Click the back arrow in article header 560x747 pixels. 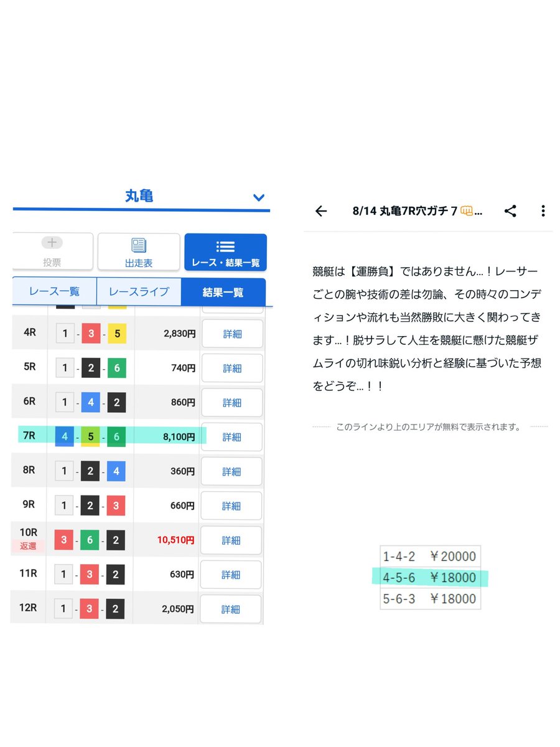[x=321, y=211]
